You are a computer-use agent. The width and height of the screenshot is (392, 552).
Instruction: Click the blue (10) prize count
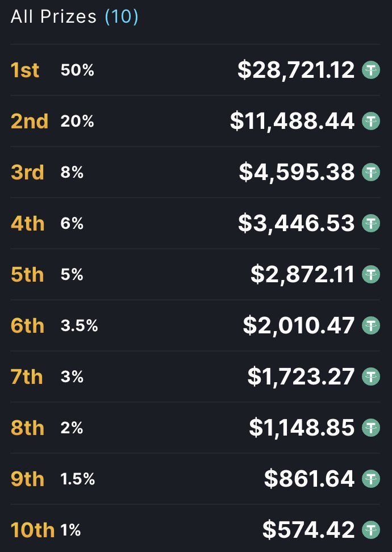pos(121,16)
